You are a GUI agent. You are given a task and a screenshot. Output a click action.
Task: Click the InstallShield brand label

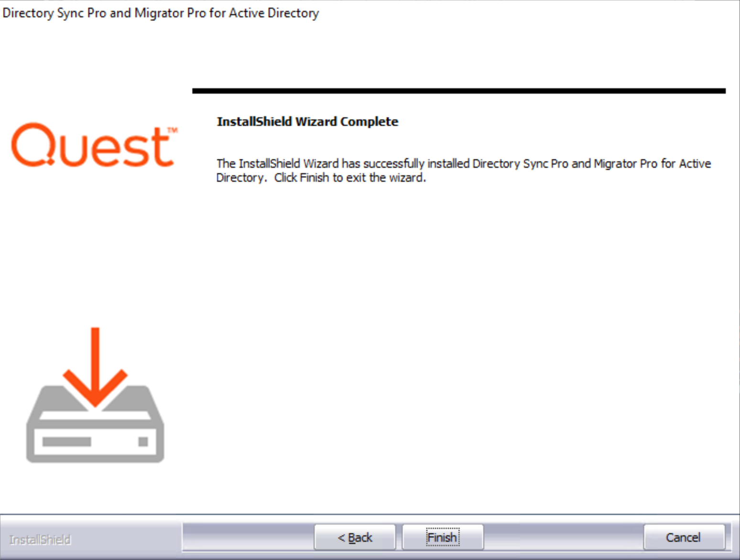[40, 540]
